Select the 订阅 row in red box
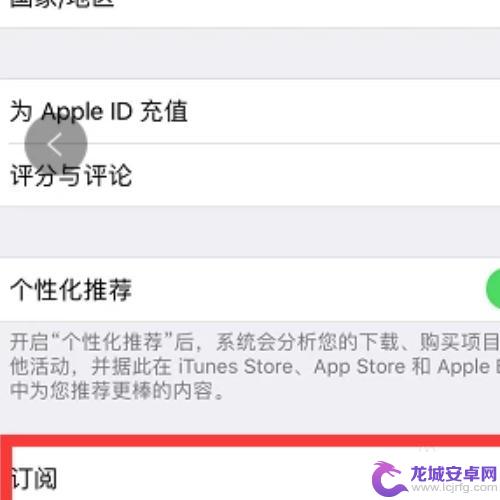This screenshot has height=500, width=500. (x=250, y=475)
